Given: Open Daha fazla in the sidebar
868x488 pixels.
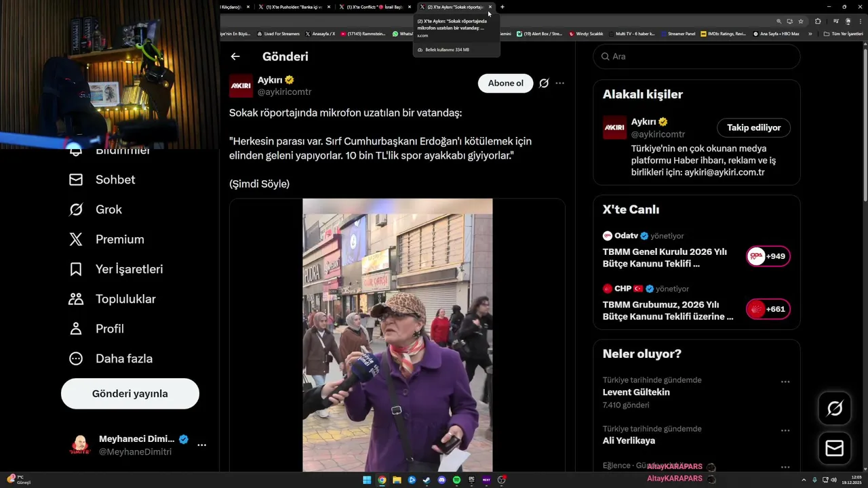Looking at the screenshot, I should pyautogui.click(x=111, y=359).
